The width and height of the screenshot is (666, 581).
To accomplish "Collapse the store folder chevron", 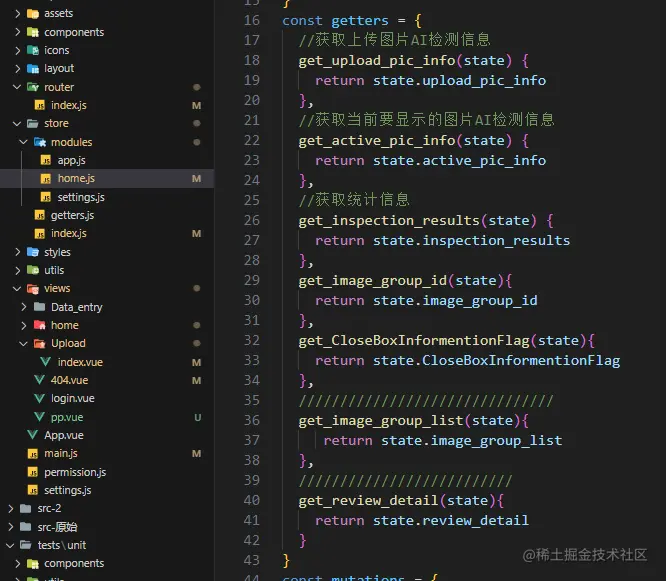I will point(17,123).
